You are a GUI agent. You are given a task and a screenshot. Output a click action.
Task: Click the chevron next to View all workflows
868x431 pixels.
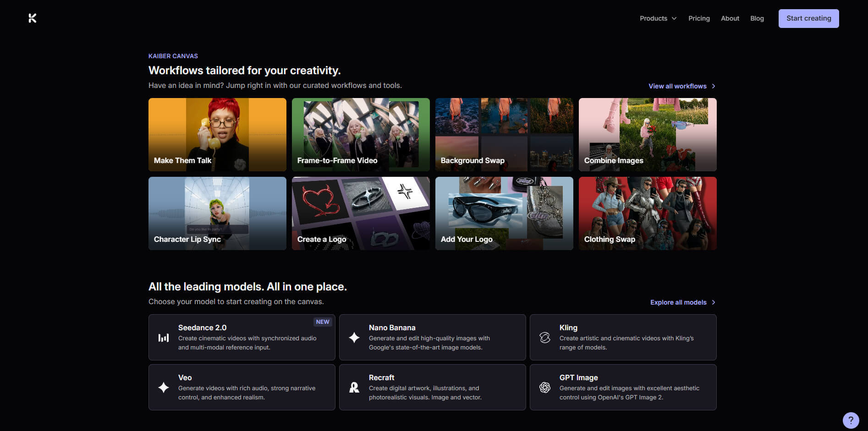tap(714, 86)
